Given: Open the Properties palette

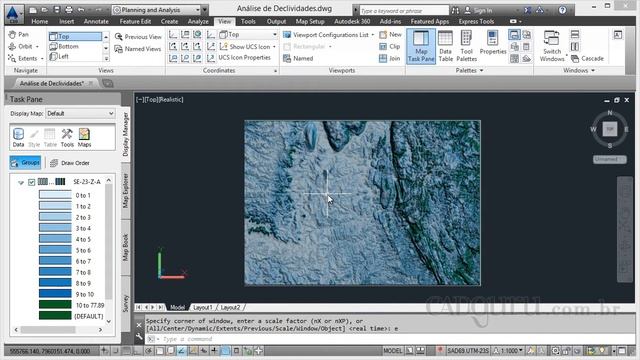Looking at the screenshot, I should coord(493,43).
